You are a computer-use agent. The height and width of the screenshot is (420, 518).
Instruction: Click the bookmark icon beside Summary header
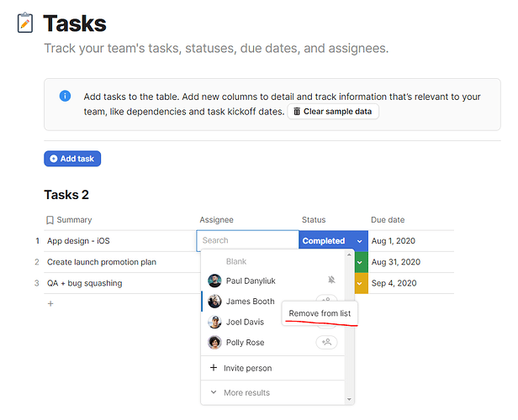50,220
